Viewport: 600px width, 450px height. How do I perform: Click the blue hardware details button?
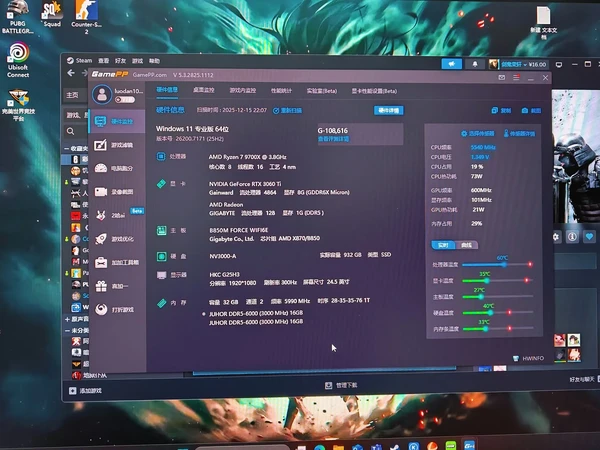(x=388, y=110)
